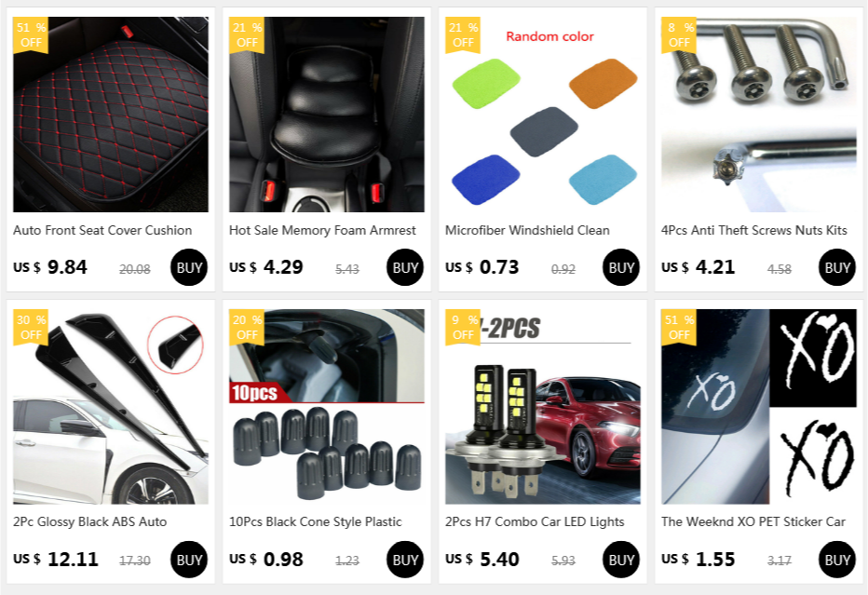Open the colorful microfiber pads image
The width and height of the screenshot is (868, 595).
pyautogui.click(x=542, y=114)
